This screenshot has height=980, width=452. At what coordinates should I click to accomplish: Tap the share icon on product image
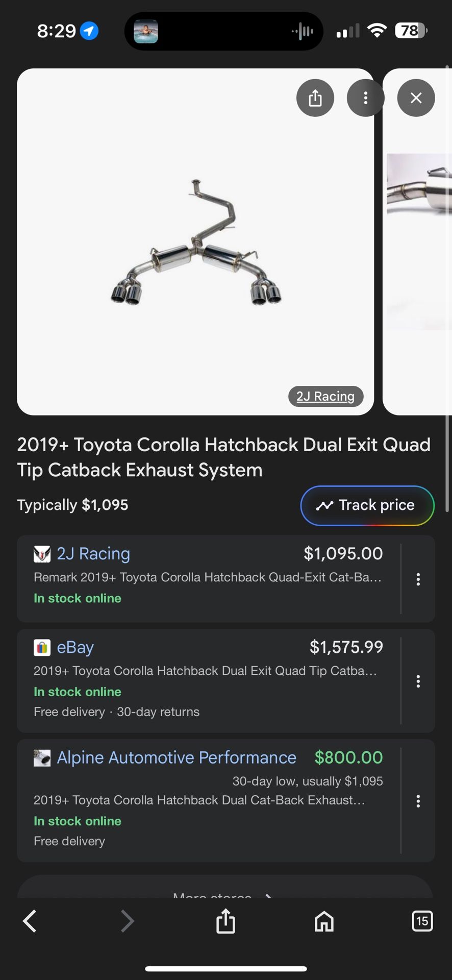(x=315, y=98)
